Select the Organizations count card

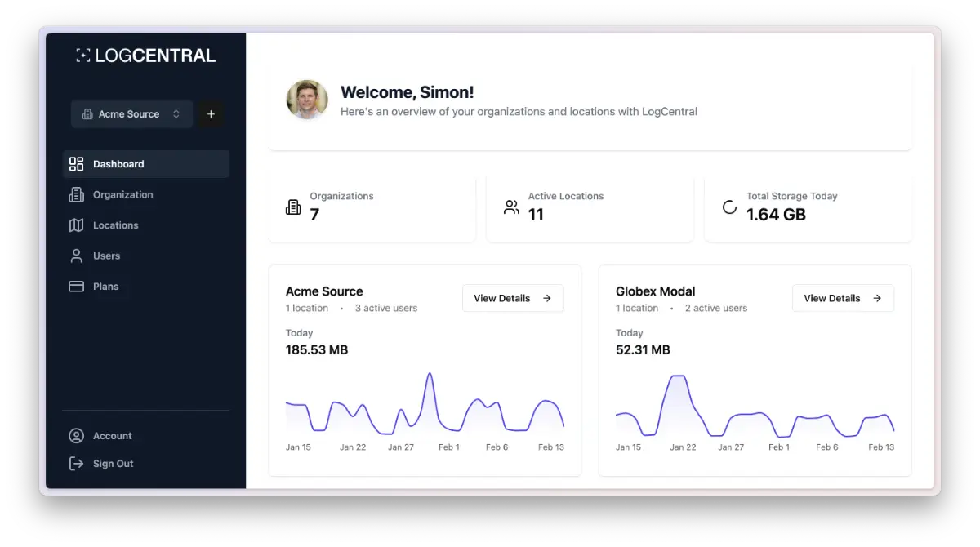[372, 207]
